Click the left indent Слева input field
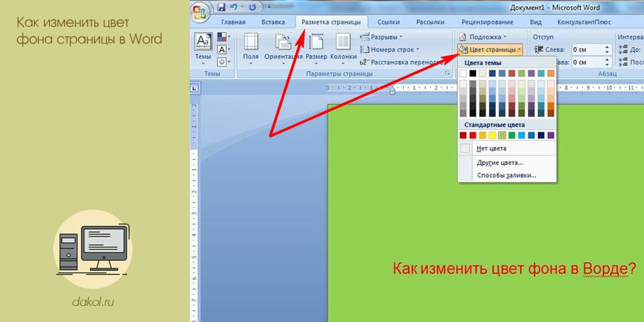Screen dimensions: 644x322 (x=587, y=50)
